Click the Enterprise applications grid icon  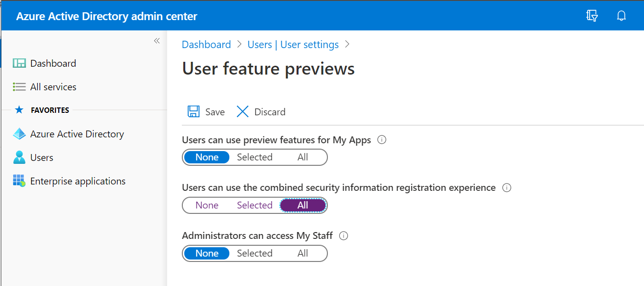click(19, 181)
